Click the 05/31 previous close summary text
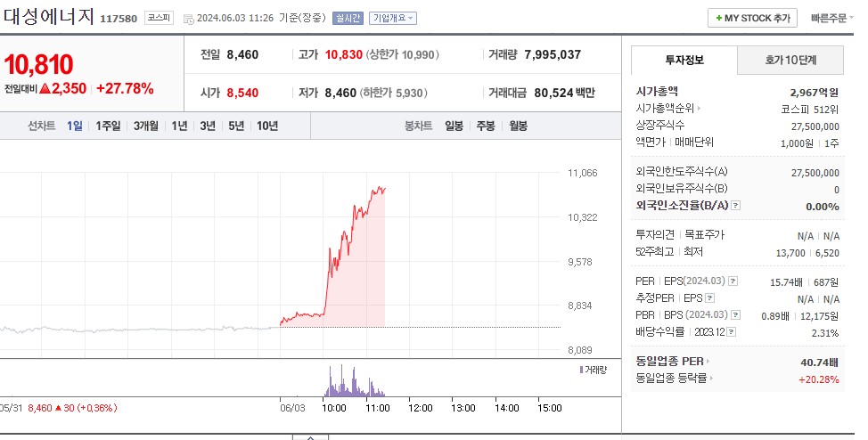This screenshot has height=440, width=868. 59,408
